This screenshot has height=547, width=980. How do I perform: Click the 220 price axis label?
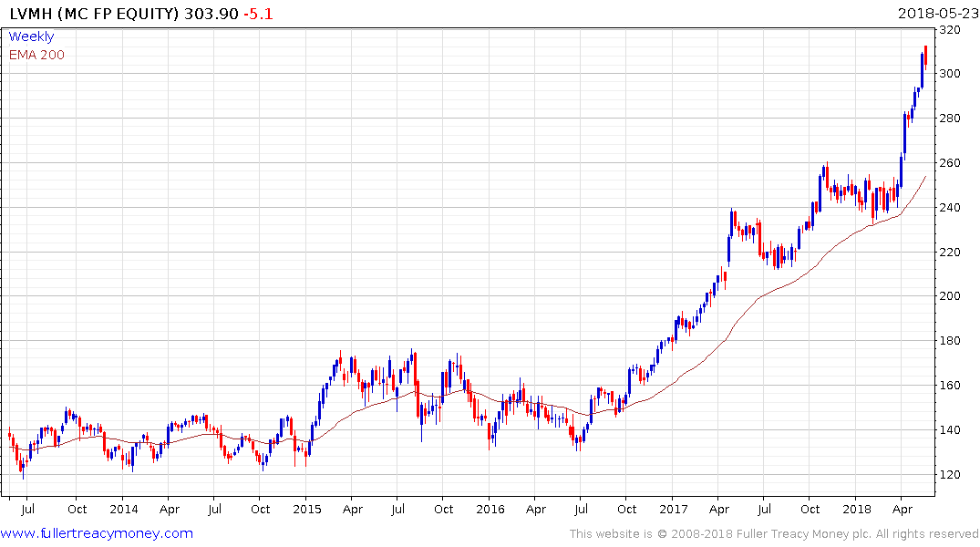coord(950,252)
